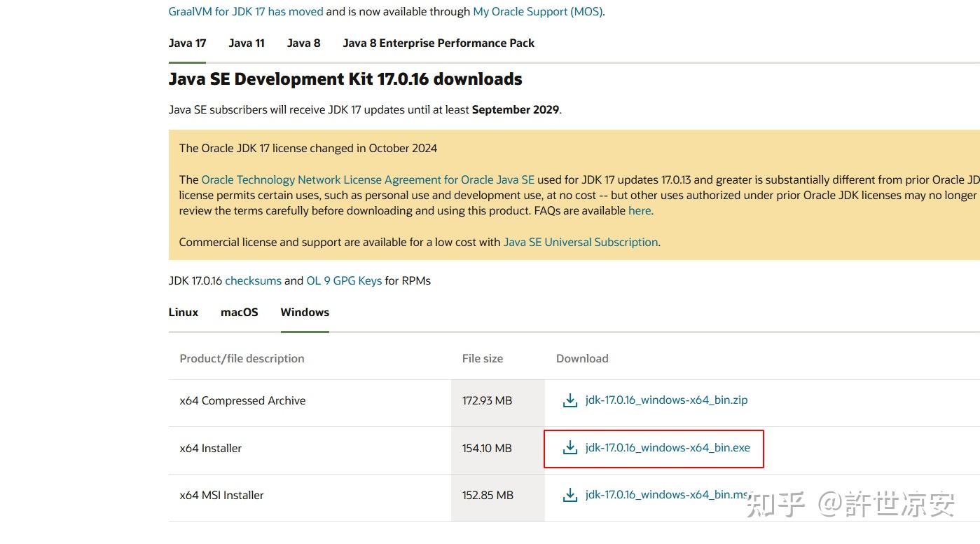Open My Oracle Support (MOS) link
The width and height of the screenshot is (980, 544).
coord(537,11)
